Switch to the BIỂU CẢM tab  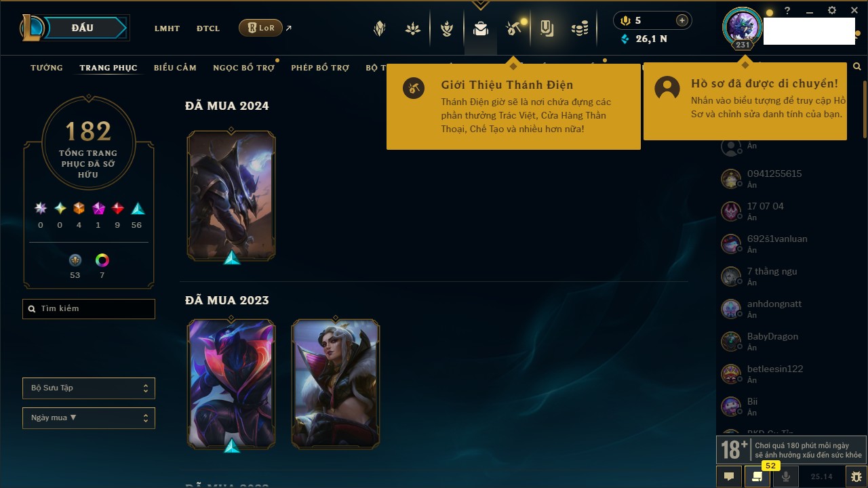175,68
